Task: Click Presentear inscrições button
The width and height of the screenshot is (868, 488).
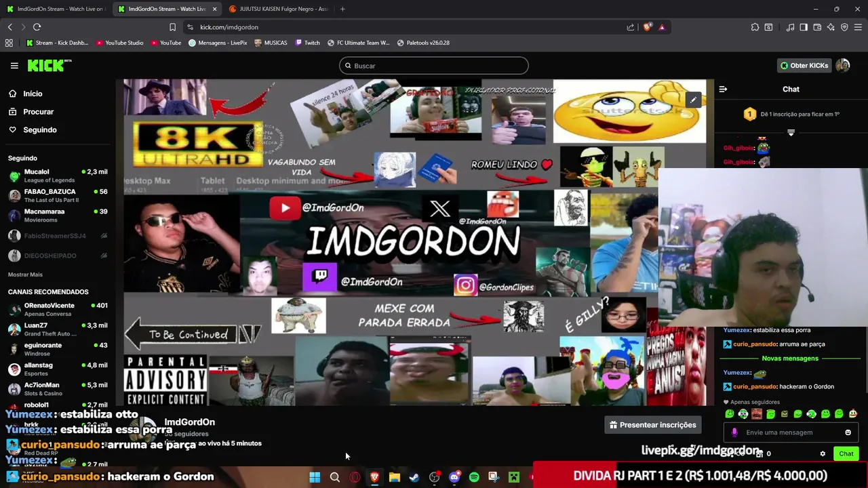Action: (653, 425)
